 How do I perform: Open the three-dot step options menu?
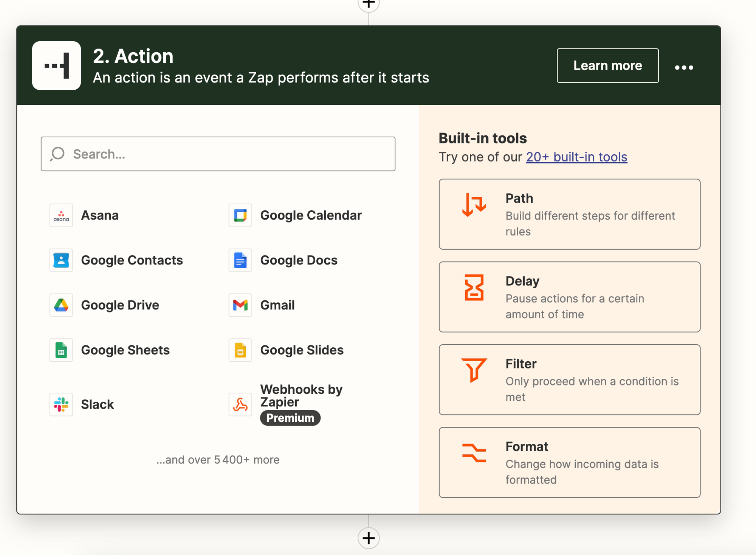coord(684,67)
